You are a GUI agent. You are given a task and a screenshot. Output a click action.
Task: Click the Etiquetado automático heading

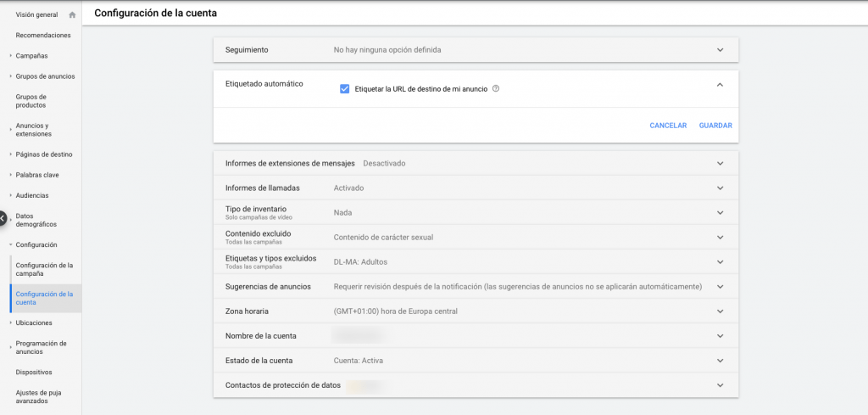[264, 84]
